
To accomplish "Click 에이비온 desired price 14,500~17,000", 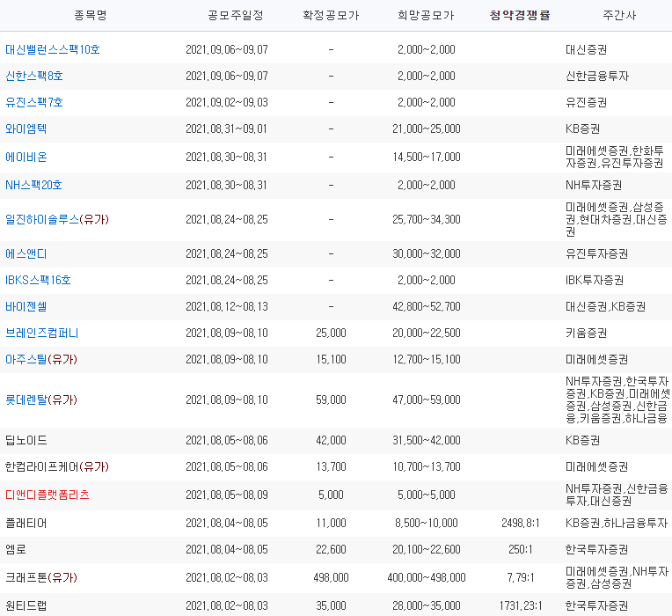I will point(427,158).
